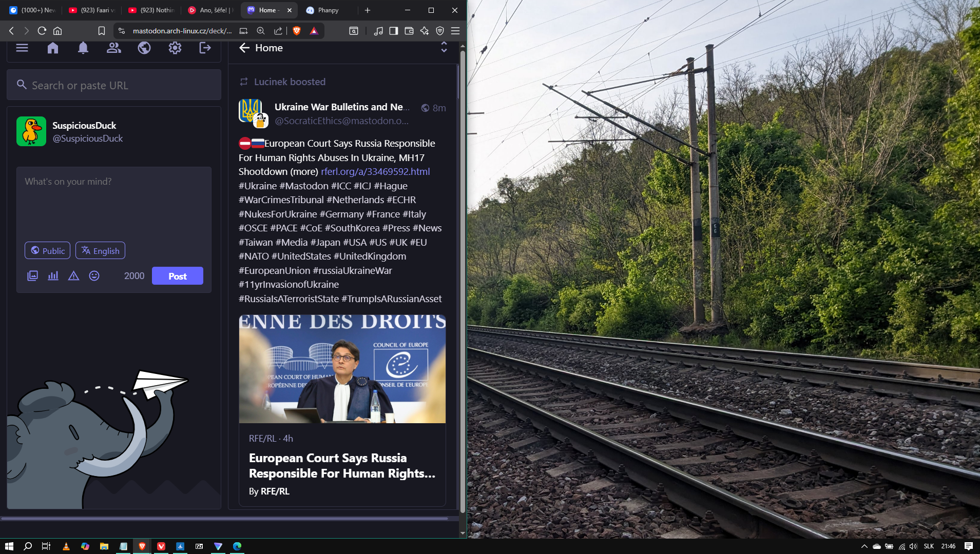Open the Public visibility dropdown
The height and width of the screenshot is (554, 980).
coord(48,251)
